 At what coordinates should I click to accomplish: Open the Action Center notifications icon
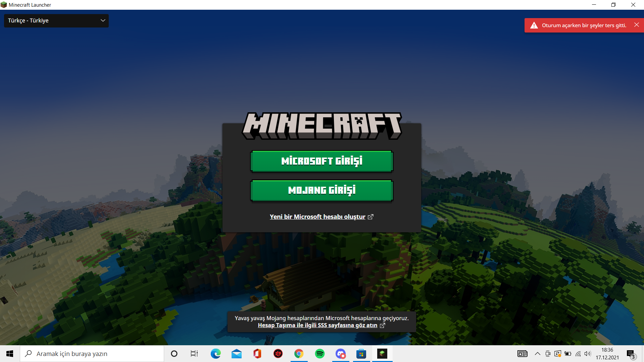pyautogui.click(x=631, y=354)
